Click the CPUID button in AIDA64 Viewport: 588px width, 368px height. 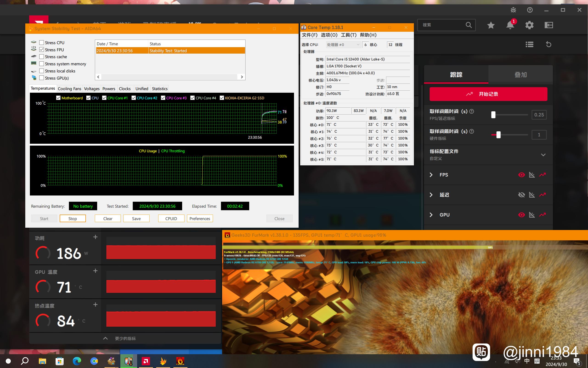click(x=171, y=218)
